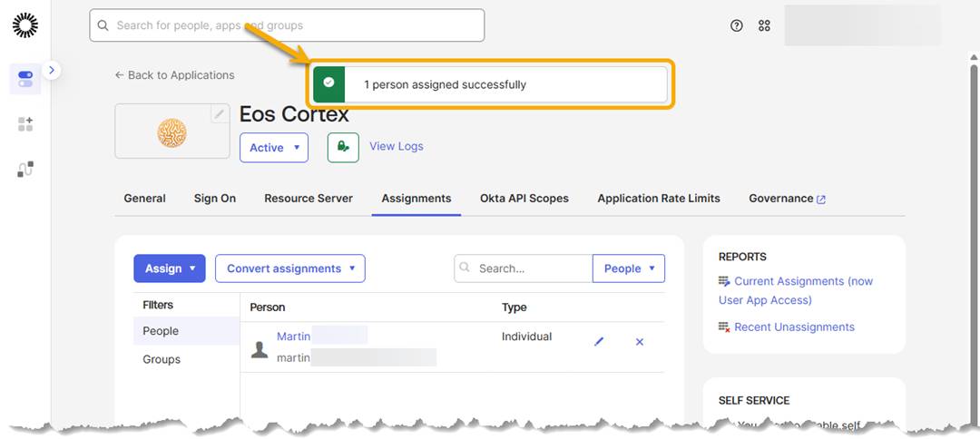Viewport: 980px width, 439px height.
Task: Open the Assign dropdown button
Action: click(170, 268)
